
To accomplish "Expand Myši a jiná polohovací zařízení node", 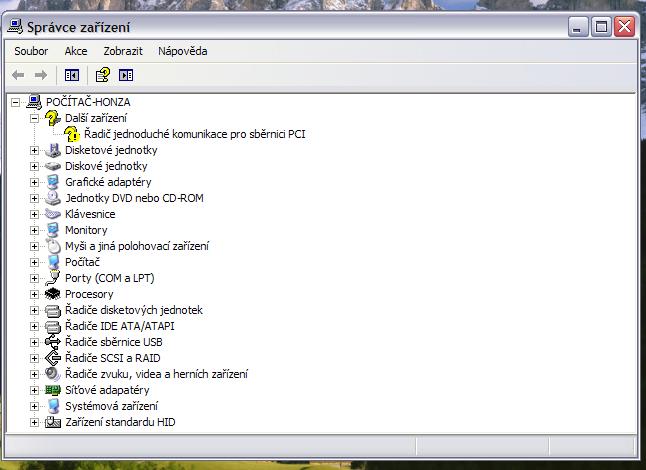I will (x=34, y=246).
